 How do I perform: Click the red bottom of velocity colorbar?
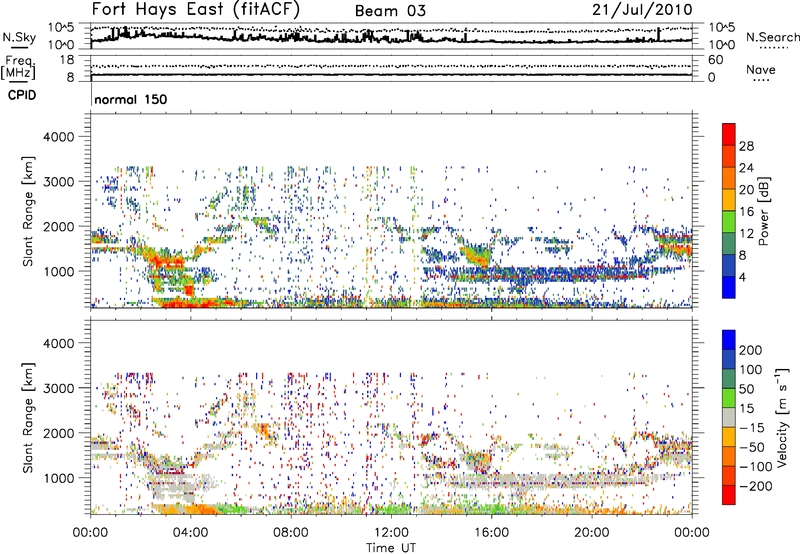click(729, 495)
